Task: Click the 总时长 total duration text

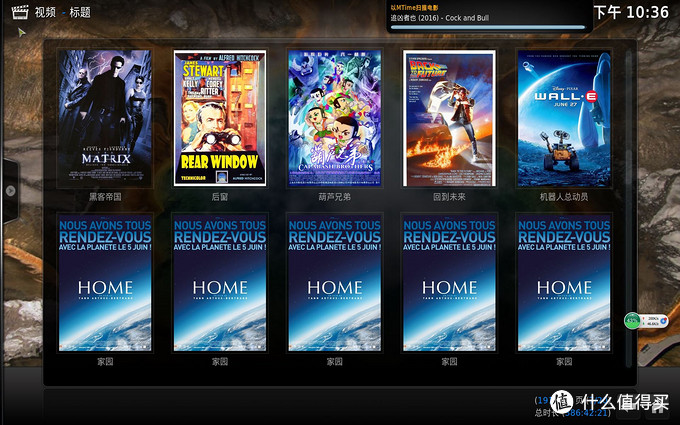Action: click(572, 412)
